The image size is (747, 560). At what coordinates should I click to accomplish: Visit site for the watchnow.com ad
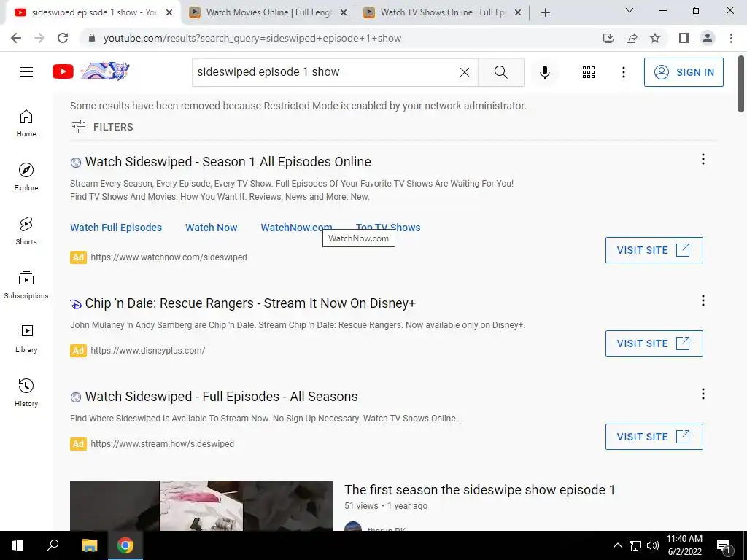[x=654, y=250]
